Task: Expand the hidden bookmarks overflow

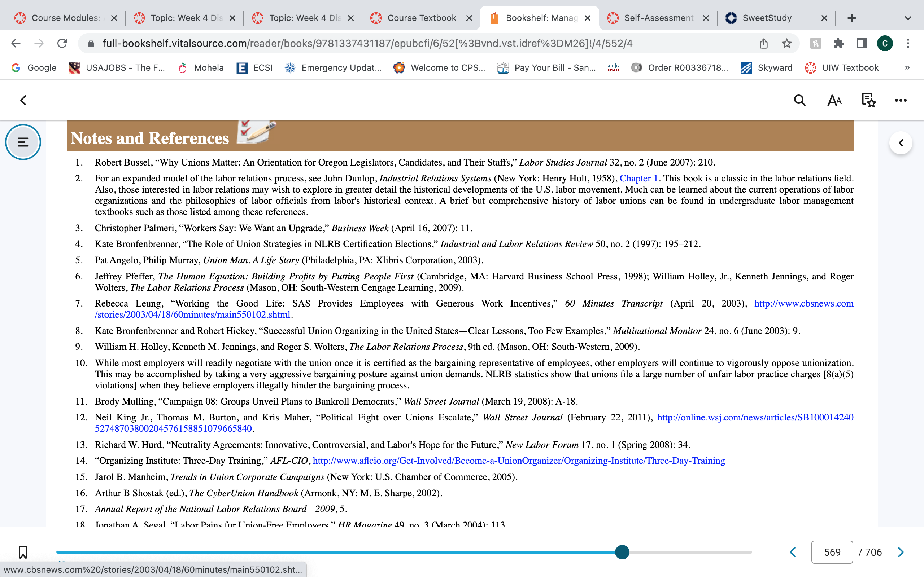Action: (907, 67)
